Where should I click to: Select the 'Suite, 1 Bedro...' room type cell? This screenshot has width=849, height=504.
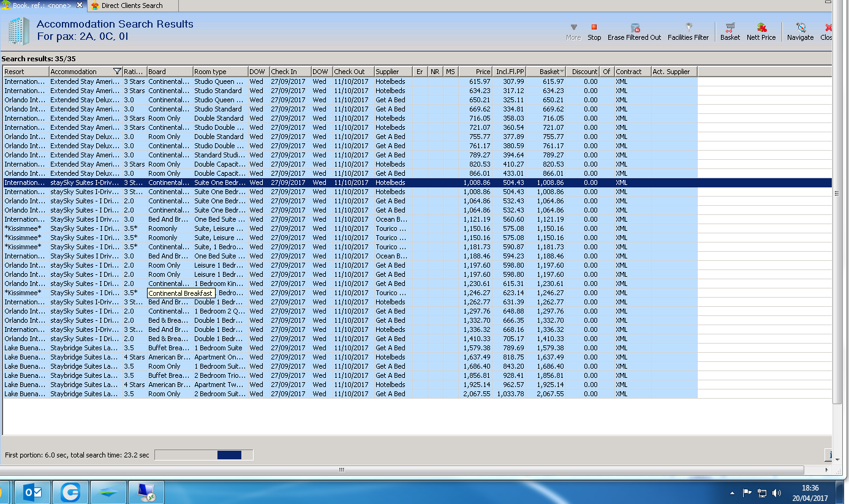pos(221,247)
